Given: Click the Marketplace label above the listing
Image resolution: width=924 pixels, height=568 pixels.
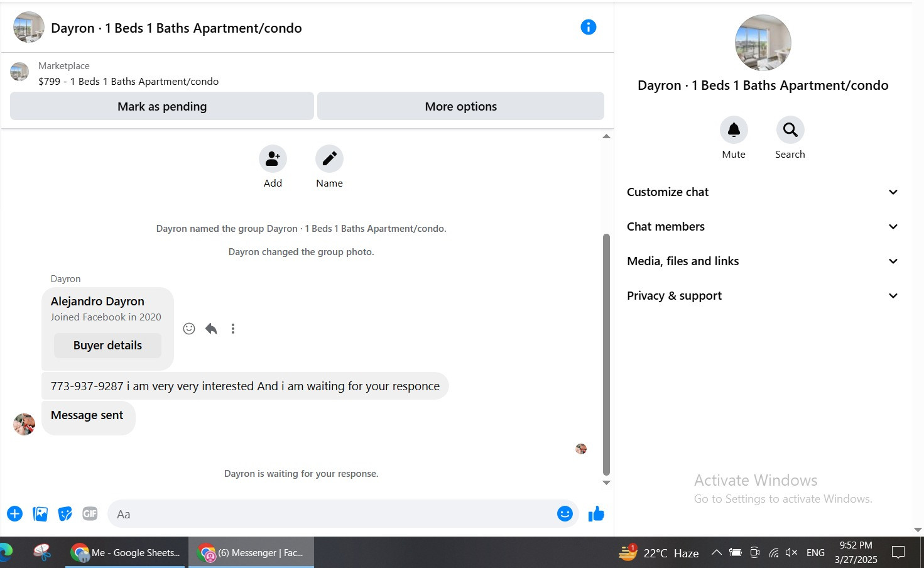Looking at the screenshot, I should (64, 66).
